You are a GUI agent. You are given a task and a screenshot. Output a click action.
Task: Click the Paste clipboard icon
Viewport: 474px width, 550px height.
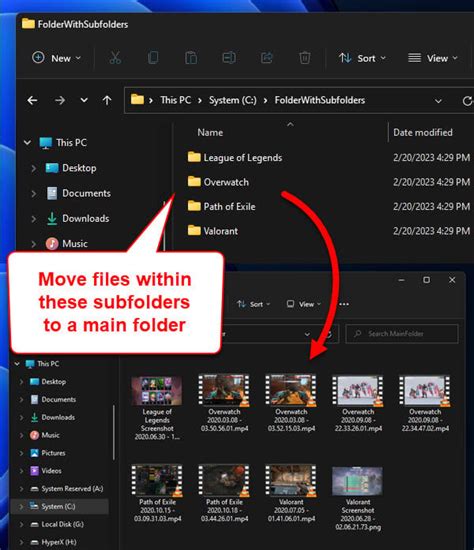tap(191, 58)
